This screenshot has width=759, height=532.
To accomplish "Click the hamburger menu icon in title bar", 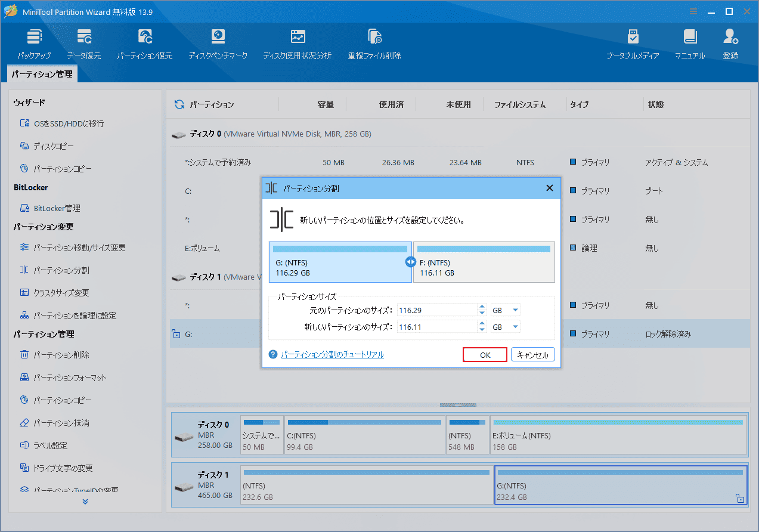I will coord(693,11).
